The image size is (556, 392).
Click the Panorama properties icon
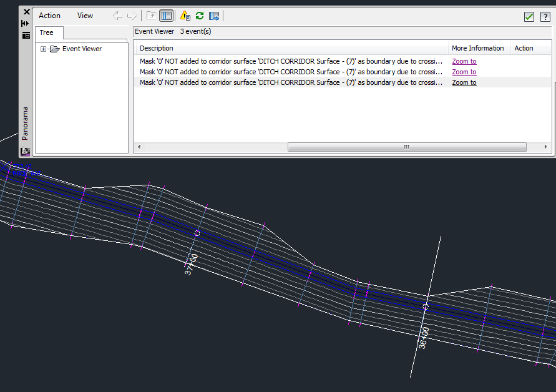click(x=26, y=35)
